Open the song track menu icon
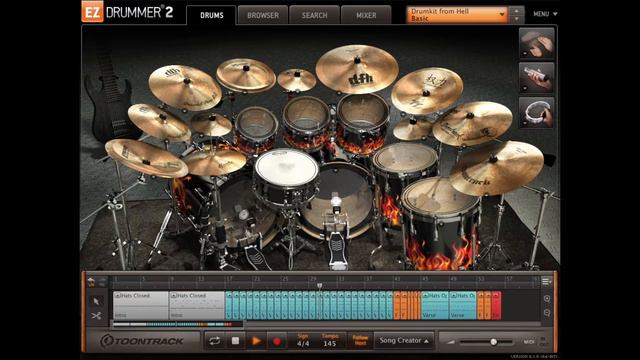The width and height of the screenshot is (640, 360). pyautogui.click(x=547, y=281)
